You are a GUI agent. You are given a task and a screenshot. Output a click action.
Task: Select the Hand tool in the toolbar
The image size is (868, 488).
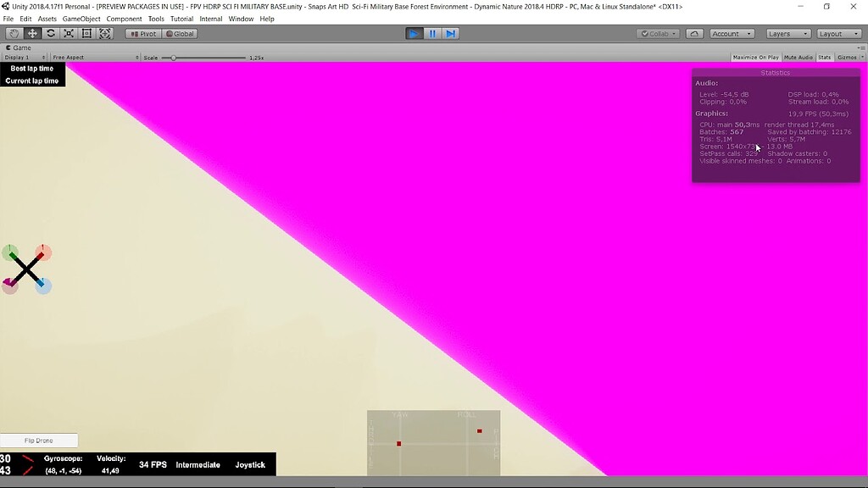click(14, 33)
